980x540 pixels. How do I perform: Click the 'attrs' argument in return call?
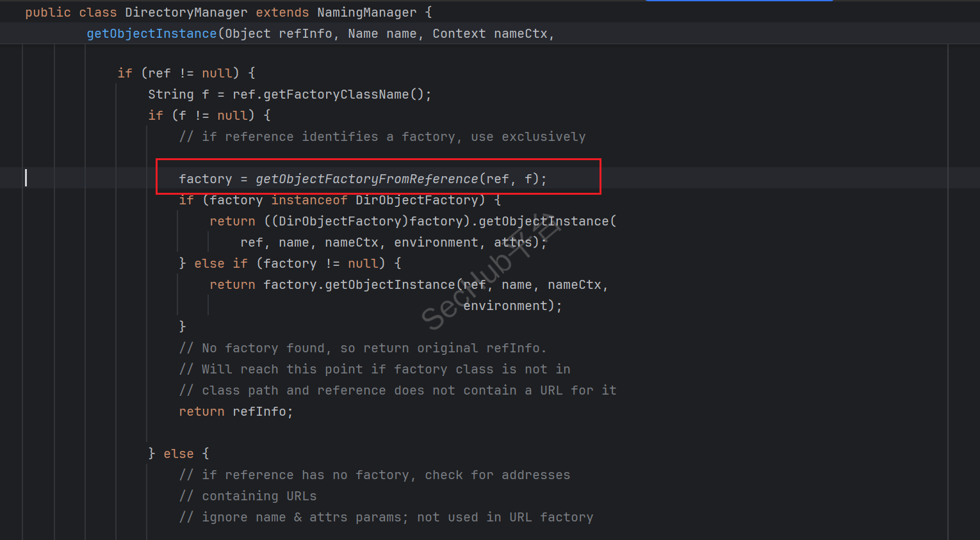512,242
